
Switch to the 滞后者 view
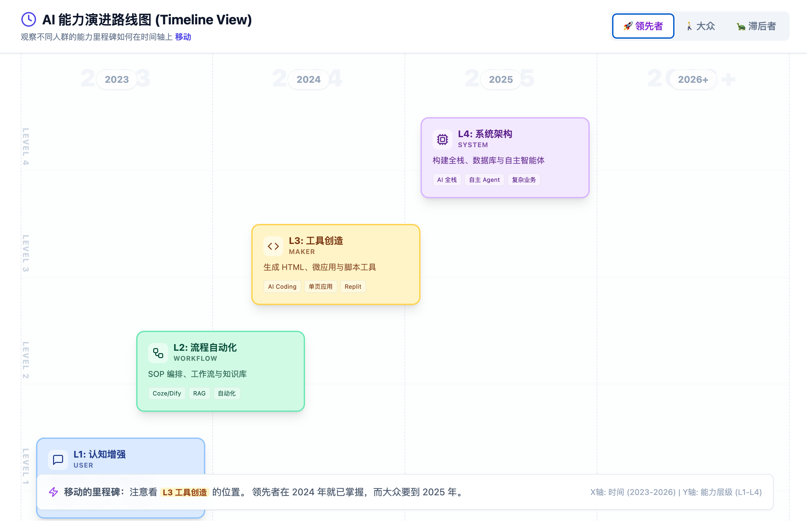(757, 26)
